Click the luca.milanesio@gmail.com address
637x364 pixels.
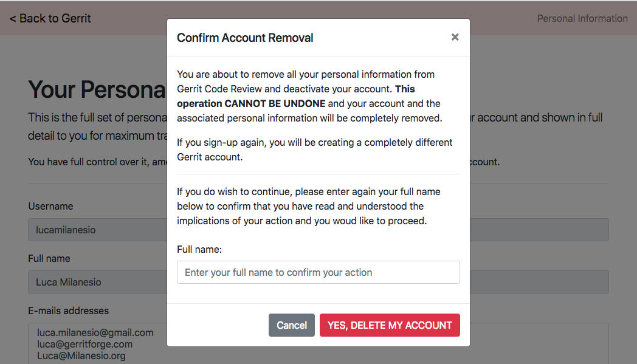[95, 332]
